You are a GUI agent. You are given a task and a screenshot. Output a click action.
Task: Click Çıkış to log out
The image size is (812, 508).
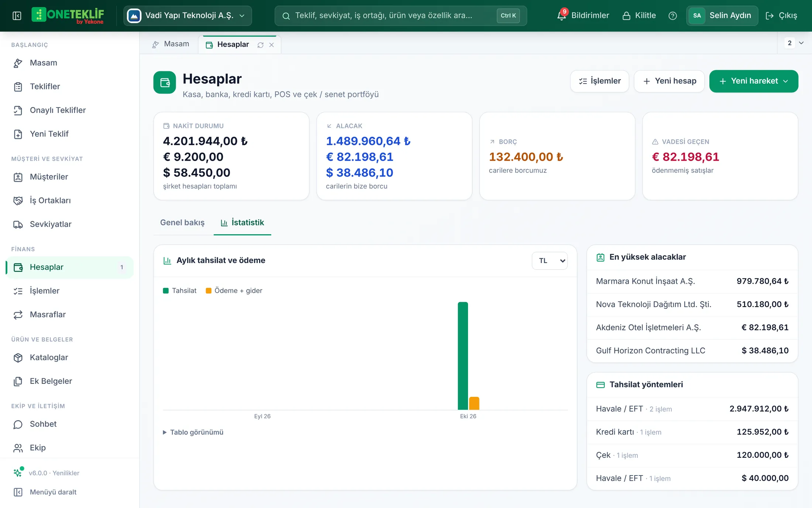[781, 16]
